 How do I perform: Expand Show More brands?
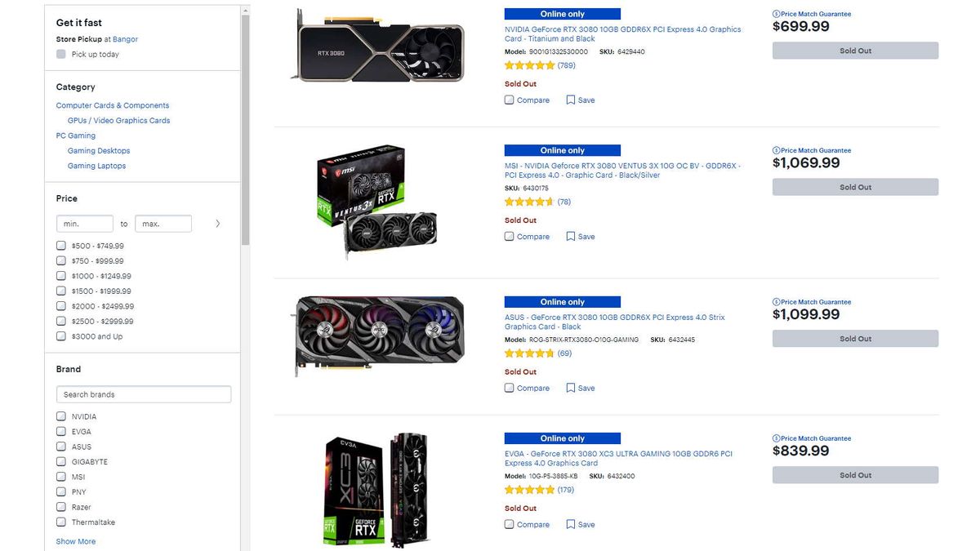click(75, 540)
